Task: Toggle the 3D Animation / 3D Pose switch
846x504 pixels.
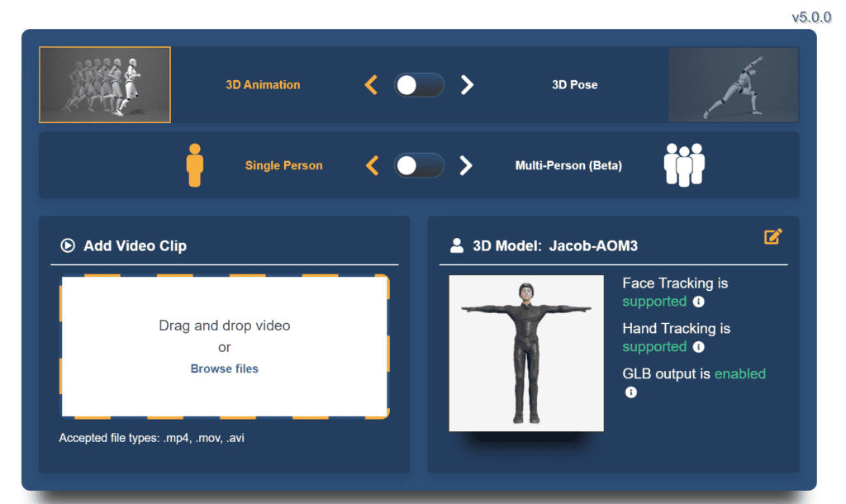Action: pyautogui.click(x=419, y=85)
